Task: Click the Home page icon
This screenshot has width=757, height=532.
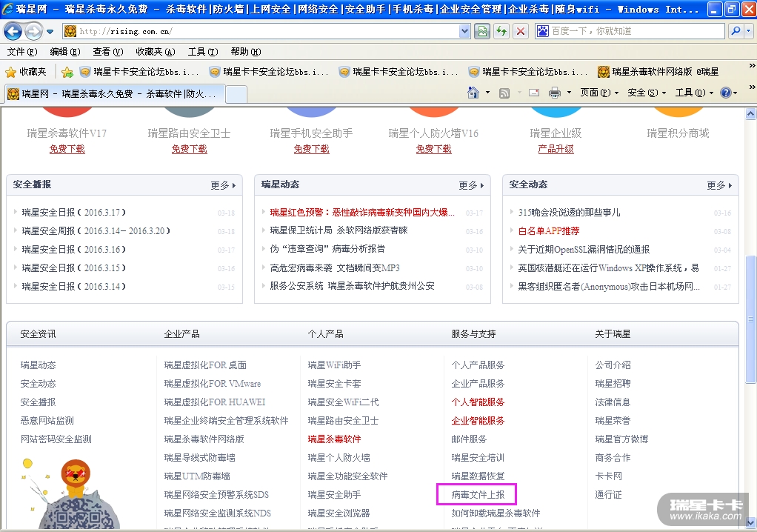Action: (x=473, y=93)
